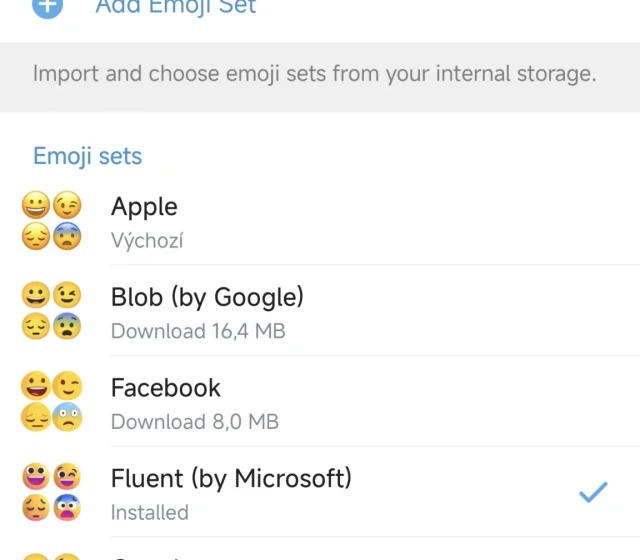This screenshot has width=640, height=560.
Task: Tap the Fluent emoji preview icon
Action: [x=52, y=493]
